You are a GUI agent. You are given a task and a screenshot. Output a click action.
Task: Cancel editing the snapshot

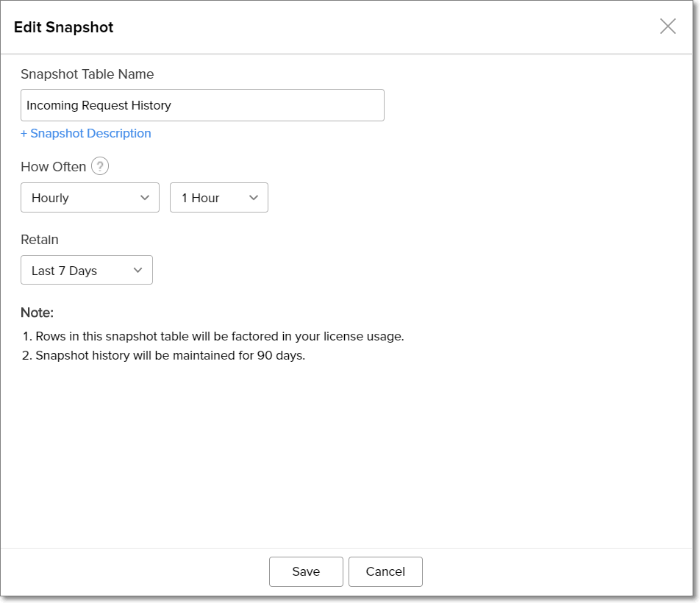385,571
